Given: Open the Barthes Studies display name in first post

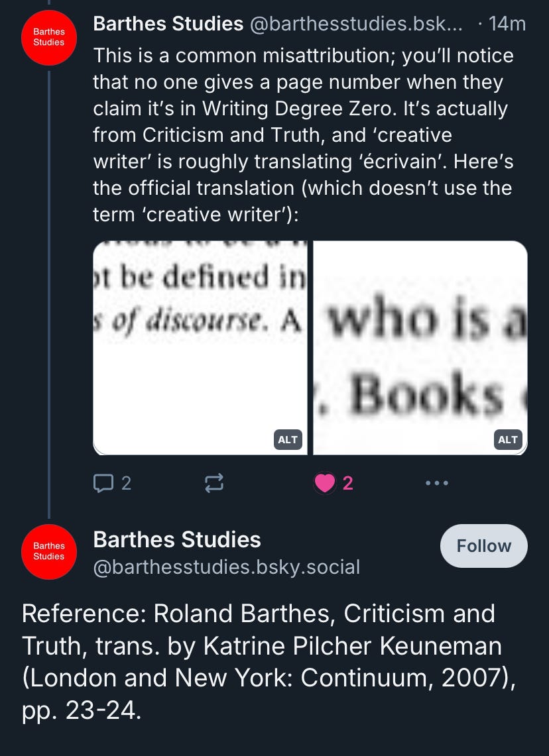Looking at the screenshot, I should tap(168, 24).
